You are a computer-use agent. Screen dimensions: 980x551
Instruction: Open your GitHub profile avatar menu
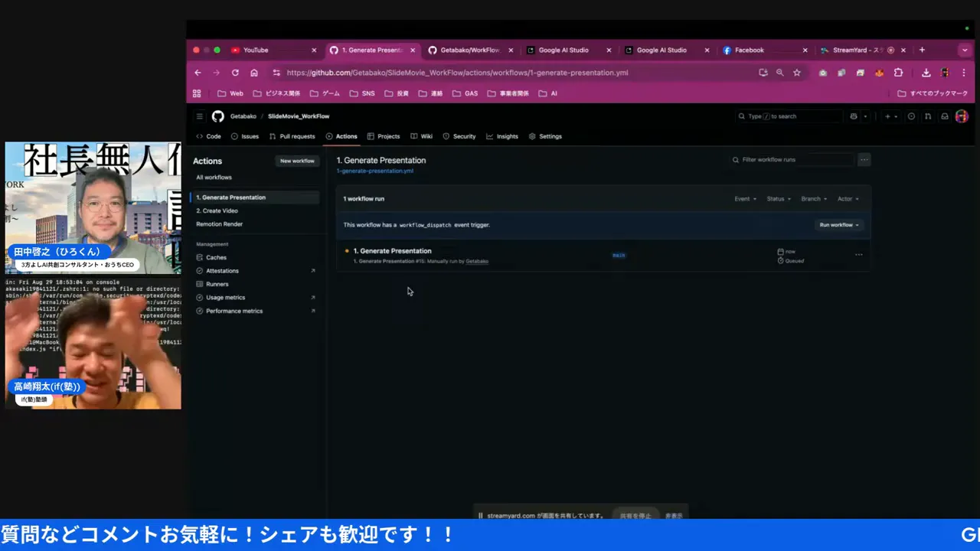[x=962, y=116]
